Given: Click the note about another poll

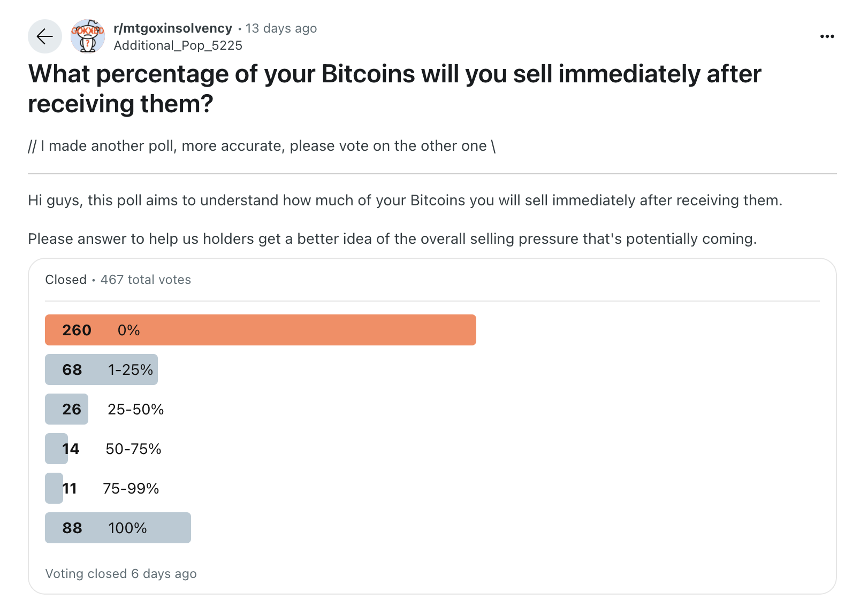Looking at the screenshot, I should 262,146.
